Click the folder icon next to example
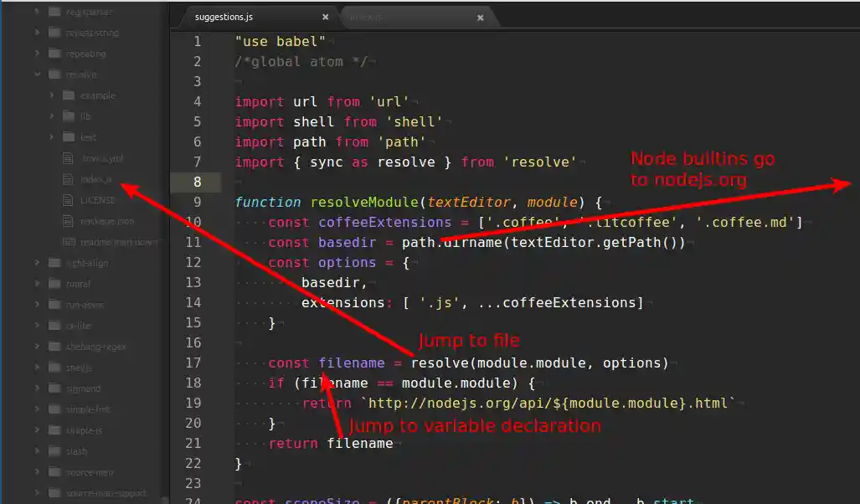Screen dimensions: 860x504 coord(69,95)
